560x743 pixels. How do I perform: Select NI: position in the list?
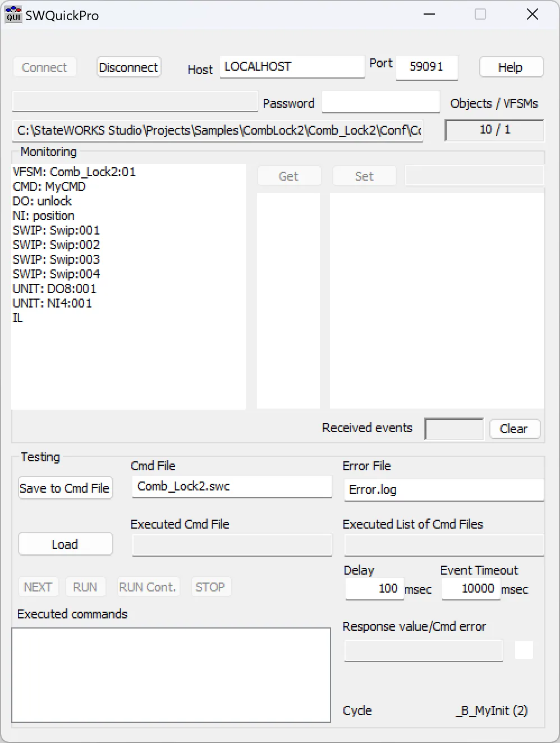click(x=44, y=215)
